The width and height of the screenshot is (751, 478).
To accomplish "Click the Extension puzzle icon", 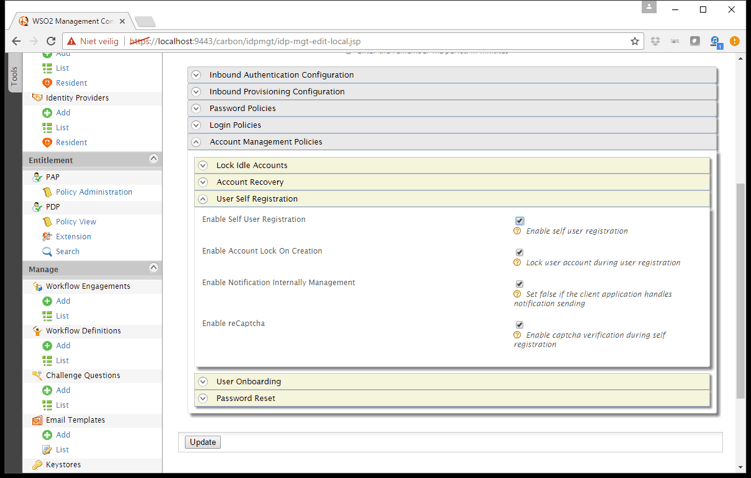I will 47,237.
